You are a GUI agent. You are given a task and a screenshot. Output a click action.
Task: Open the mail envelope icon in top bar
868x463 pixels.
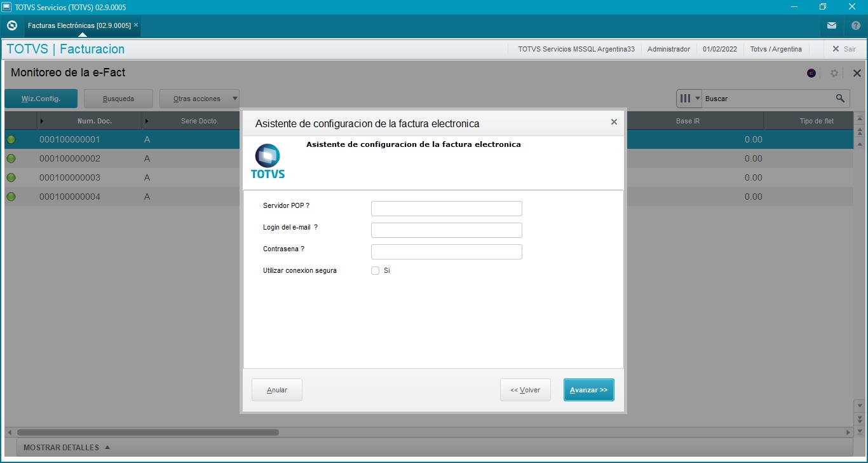832,25
